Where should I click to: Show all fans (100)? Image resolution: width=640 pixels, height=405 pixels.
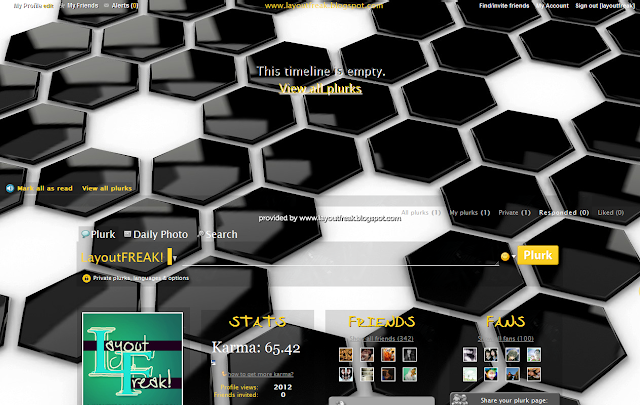[505, 338]
